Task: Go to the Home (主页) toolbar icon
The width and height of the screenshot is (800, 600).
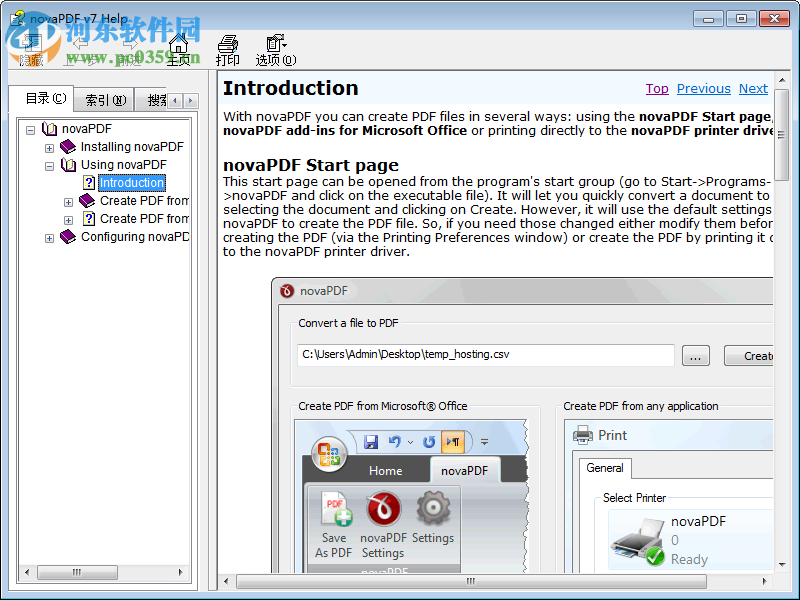Action: pyautogui.click(x=179, y=50)
